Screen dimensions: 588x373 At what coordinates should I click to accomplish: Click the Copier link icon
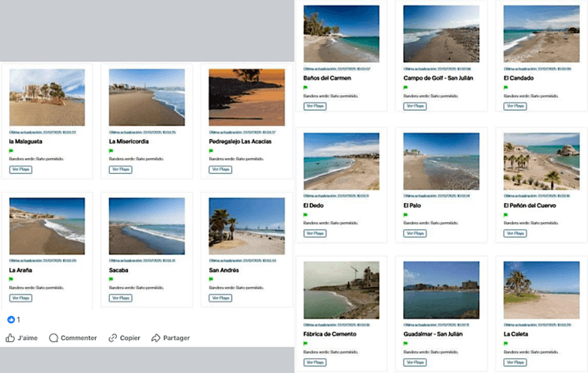point(113,338)
